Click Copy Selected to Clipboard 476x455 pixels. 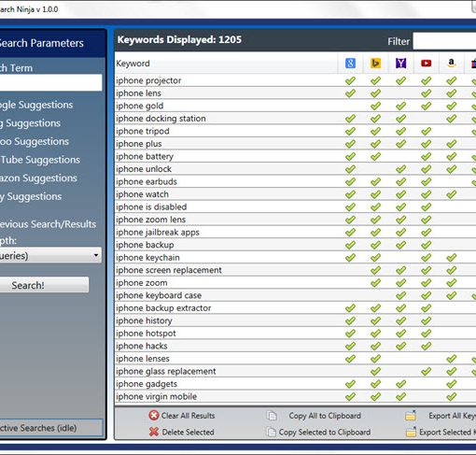point(325,432)
